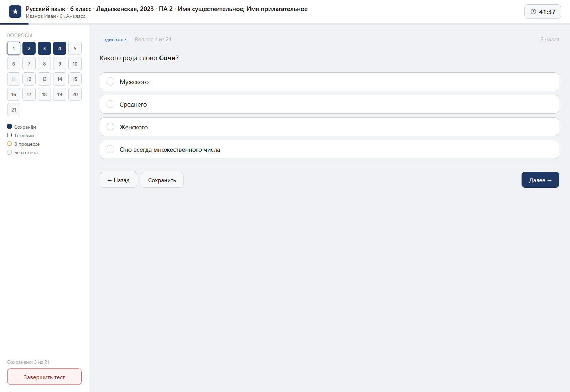Viewport: 570px width, 392px height.
Task: Go to question 17
Action: [x=29, y=94]
